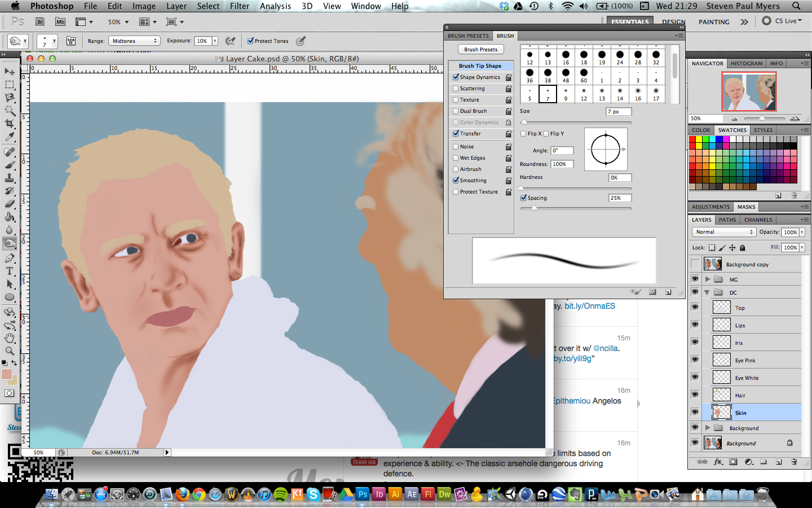Show the Background copy layer
812x508 pixels.
(695, 264)
